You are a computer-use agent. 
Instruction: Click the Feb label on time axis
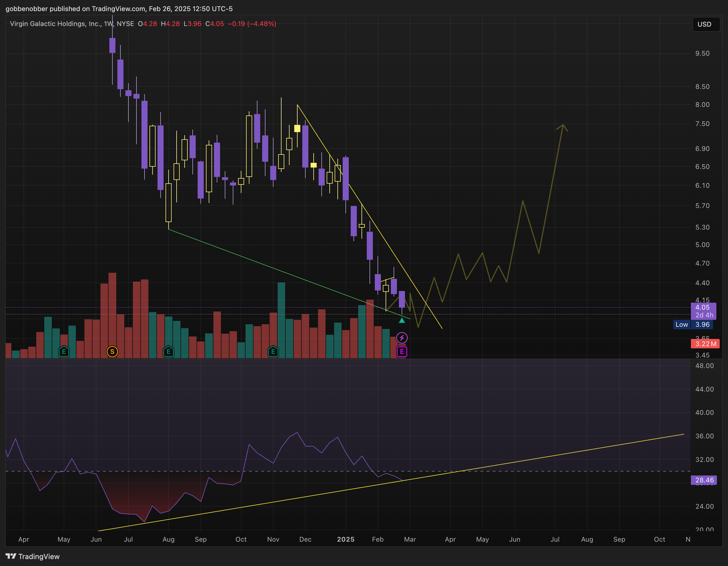click(378, 539)
